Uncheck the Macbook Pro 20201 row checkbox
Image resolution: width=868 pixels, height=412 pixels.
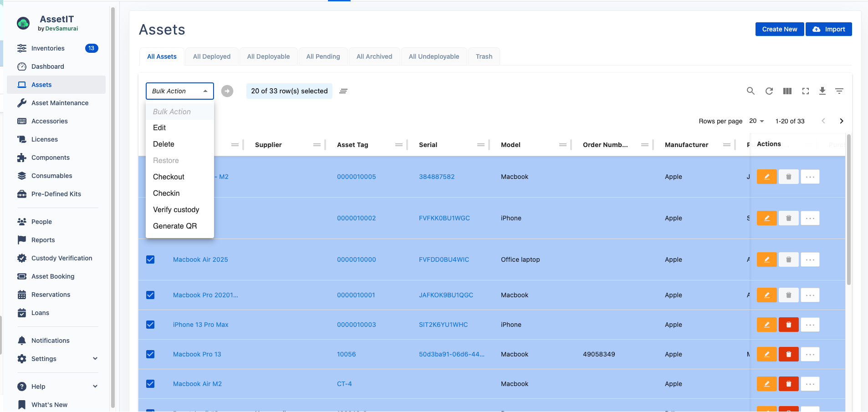click(x=150, y=295)
